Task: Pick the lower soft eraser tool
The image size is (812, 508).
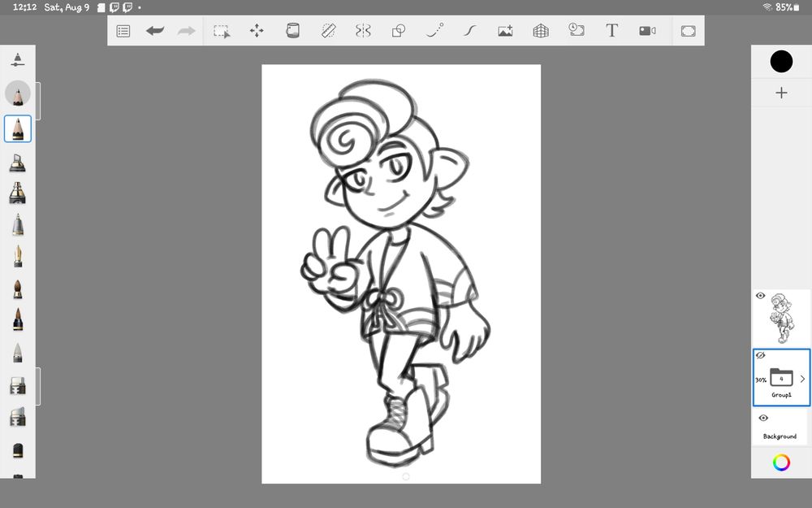Action: [18, 417]
